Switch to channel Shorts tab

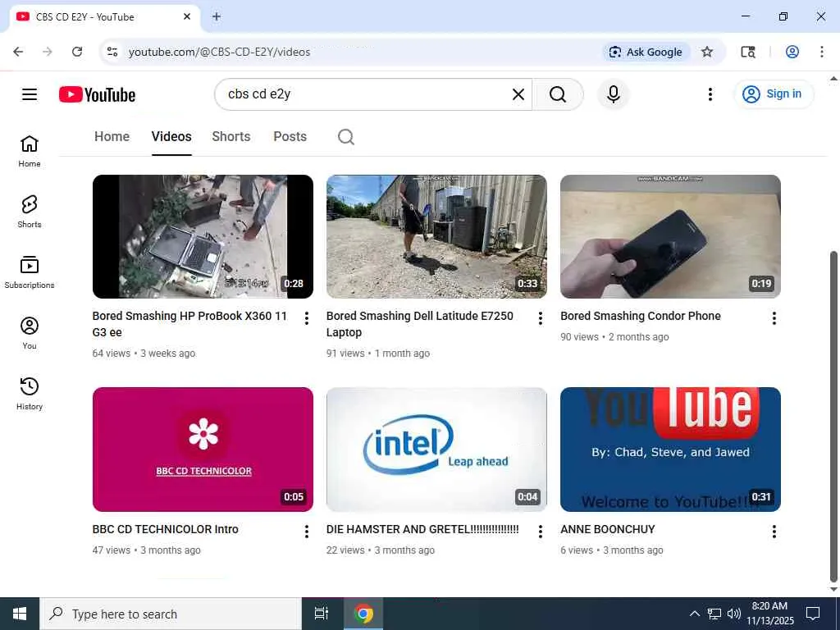coord(231,137)
